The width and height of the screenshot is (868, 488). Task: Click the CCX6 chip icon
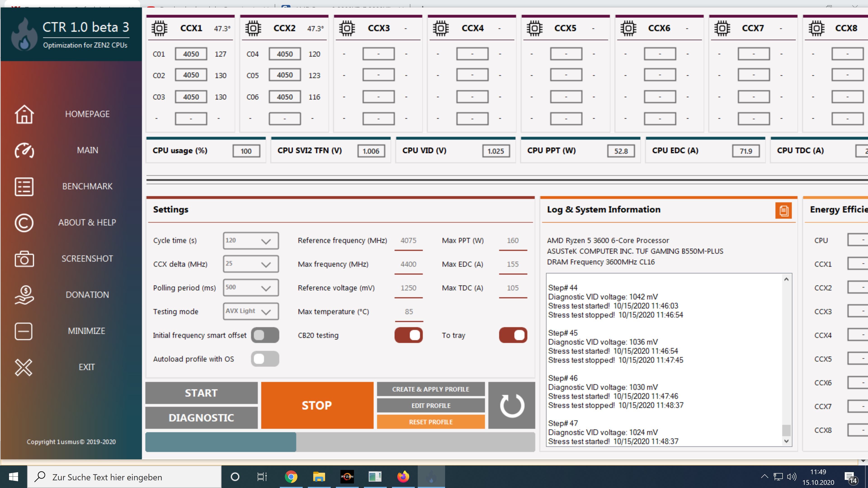click(x=628, y=28)
